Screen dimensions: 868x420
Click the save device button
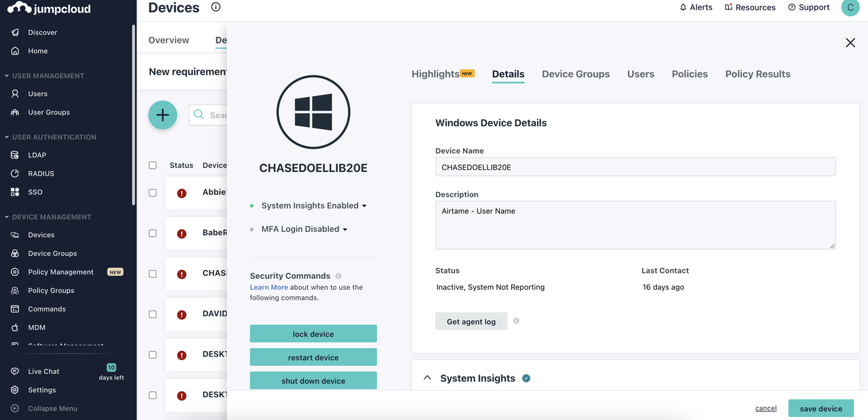click(821, 408)
